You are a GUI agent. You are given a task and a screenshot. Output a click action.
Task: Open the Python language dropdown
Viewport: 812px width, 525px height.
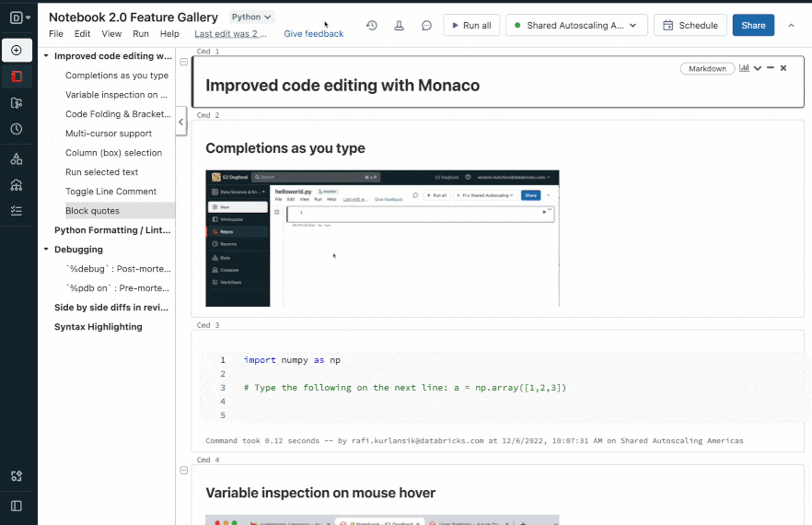pyautogui.click(x=252, y=17)
